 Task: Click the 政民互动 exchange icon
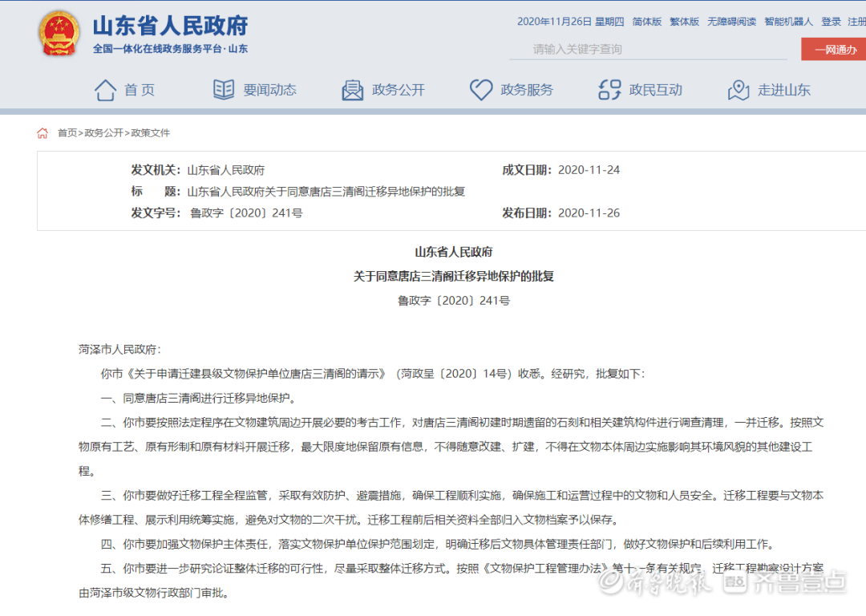point(609,90)
